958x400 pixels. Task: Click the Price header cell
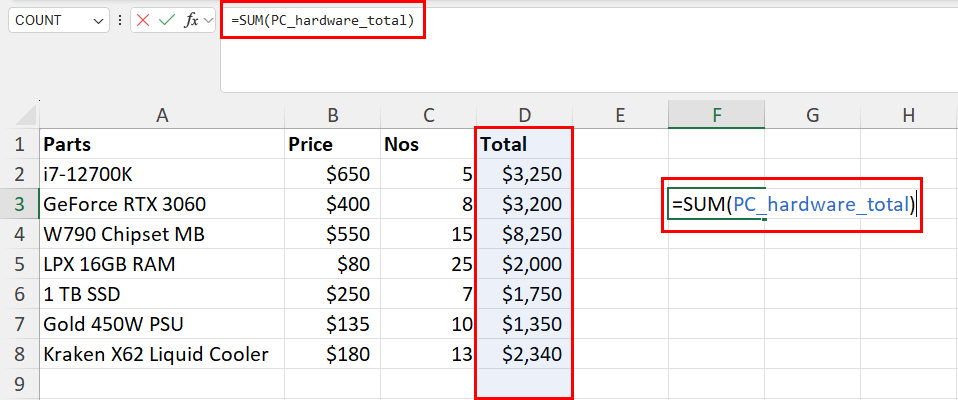tap(332, 144)
